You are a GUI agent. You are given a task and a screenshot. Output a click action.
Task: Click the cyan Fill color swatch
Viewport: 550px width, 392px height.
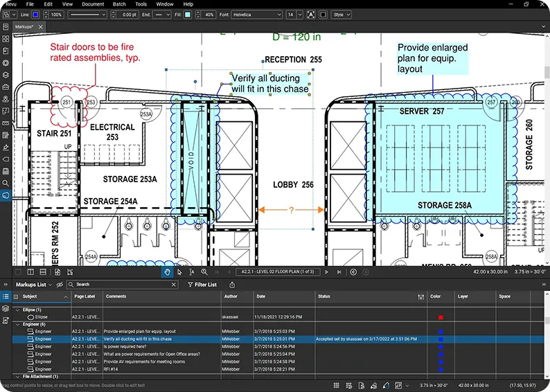tap(188, 15)
